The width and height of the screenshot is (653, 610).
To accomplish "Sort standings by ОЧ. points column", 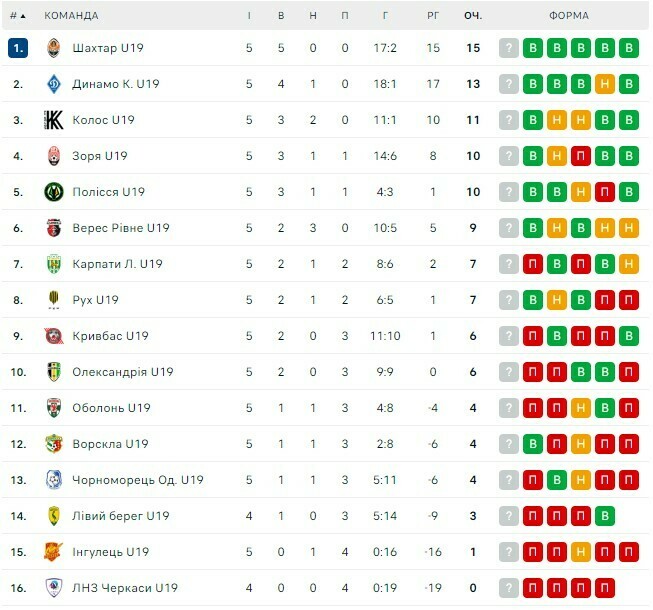I will tap(473, 16).
